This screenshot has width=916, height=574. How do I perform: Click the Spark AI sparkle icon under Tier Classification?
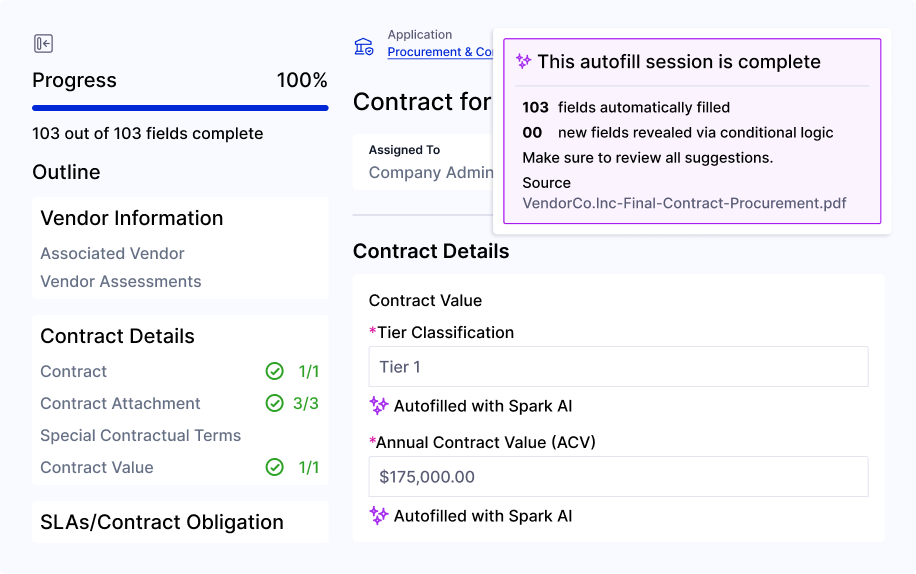[379, 405]
